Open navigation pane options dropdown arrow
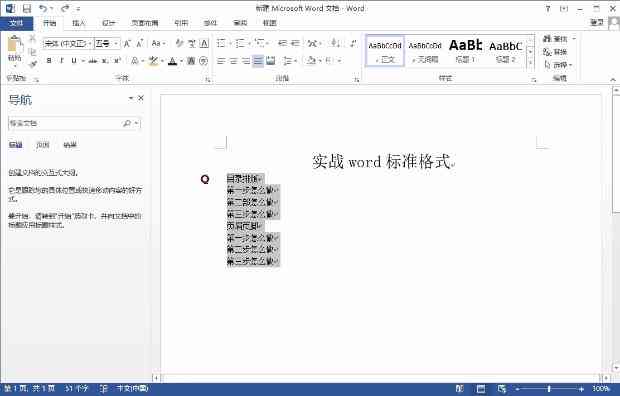This screenshot has width=620, height=396. tap(130, 98)
